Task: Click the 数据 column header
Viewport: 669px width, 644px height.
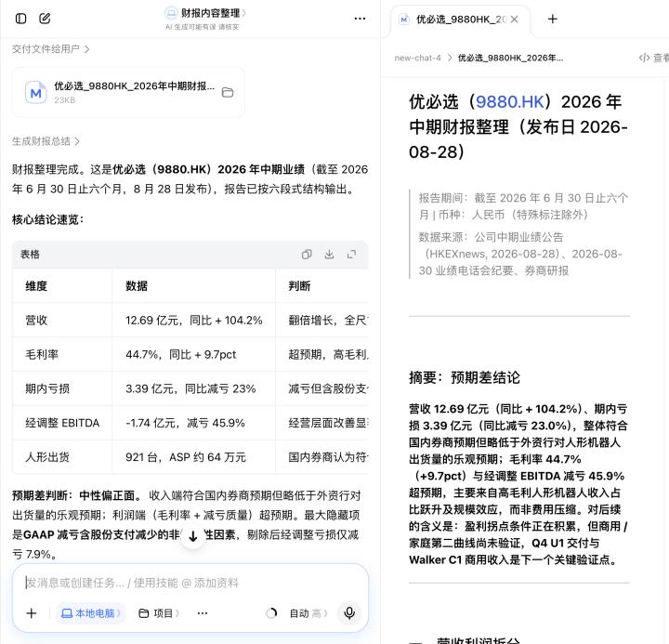Action: point(137,286)
